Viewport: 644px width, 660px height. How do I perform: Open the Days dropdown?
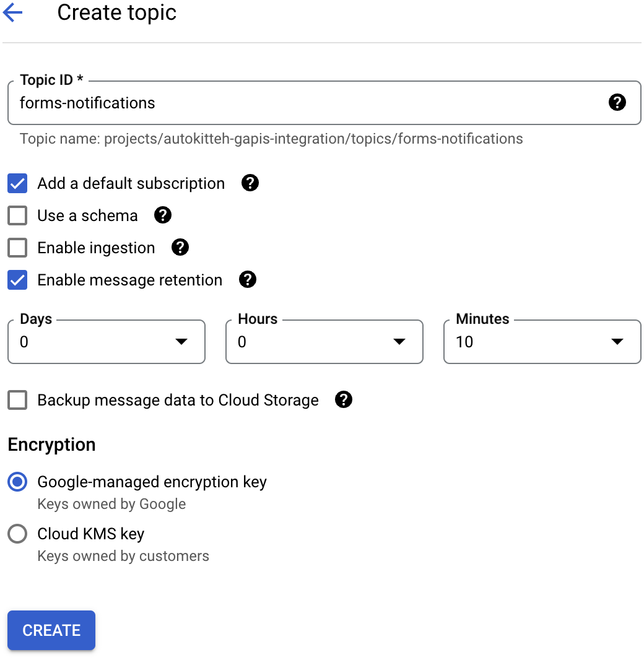tap(107, 341)
